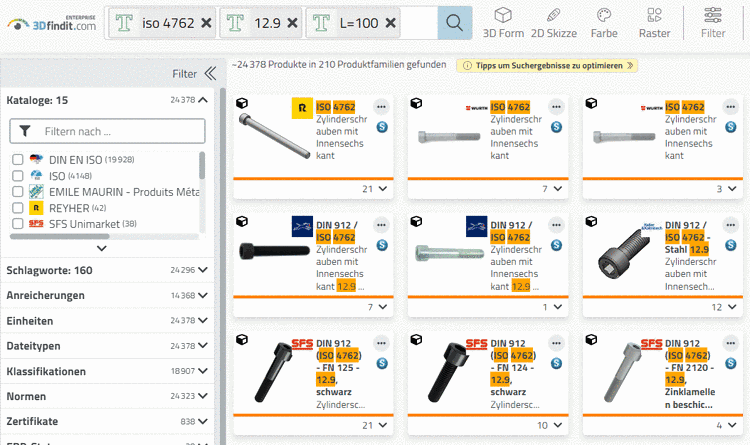Image resolution: width=750 pixels, height=445 pixels.
Task: Collapse the Kataloge filter section
Action: pos(203,100)
